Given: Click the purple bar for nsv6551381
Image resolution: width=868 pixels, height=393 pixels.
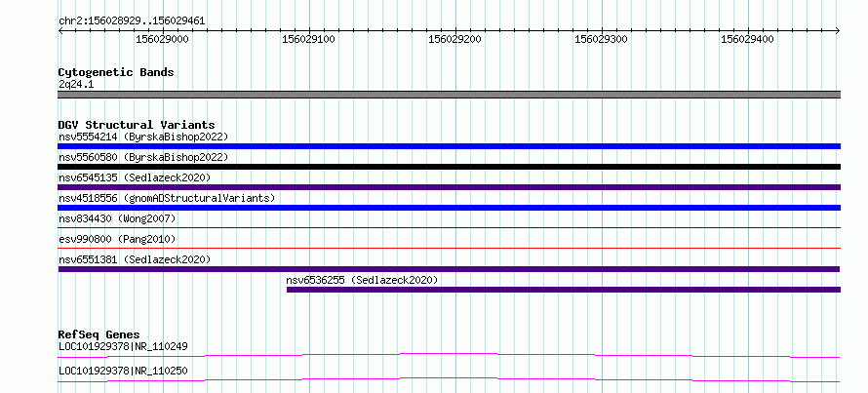Looking at the screenshot, I should point(449,269).
